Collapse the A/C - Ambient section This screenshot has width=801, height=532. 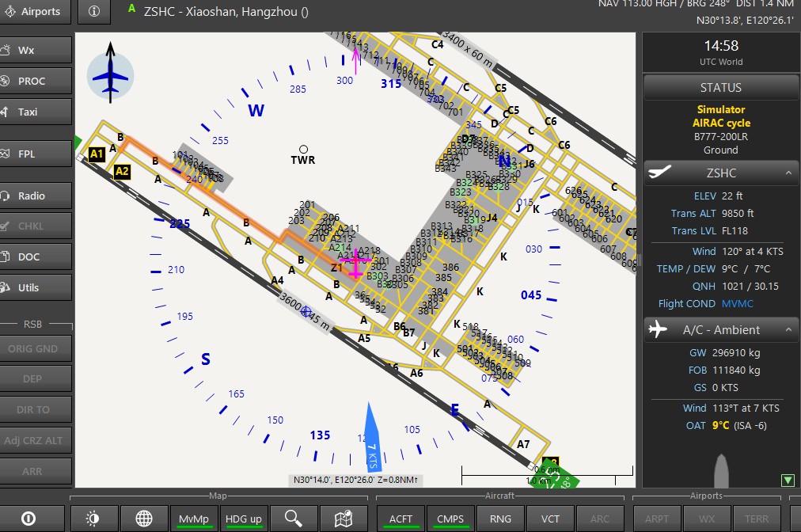click(x=788, y=329)
